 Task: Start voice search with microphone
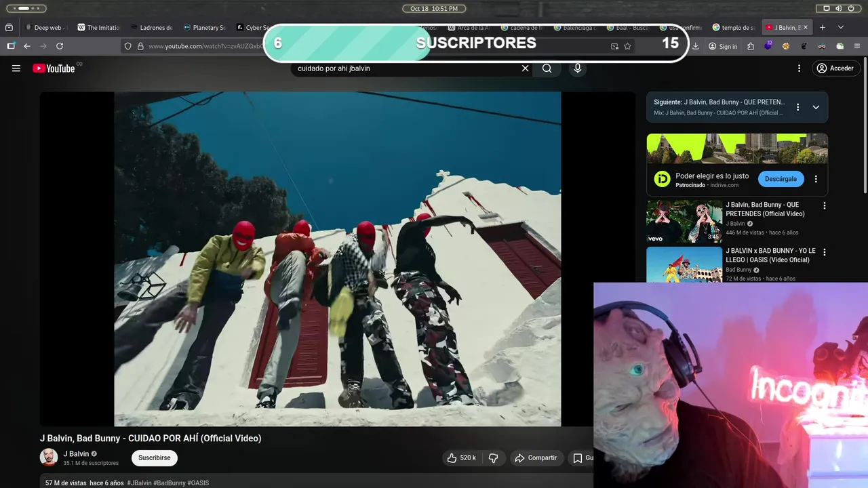(x=578, y=68)
